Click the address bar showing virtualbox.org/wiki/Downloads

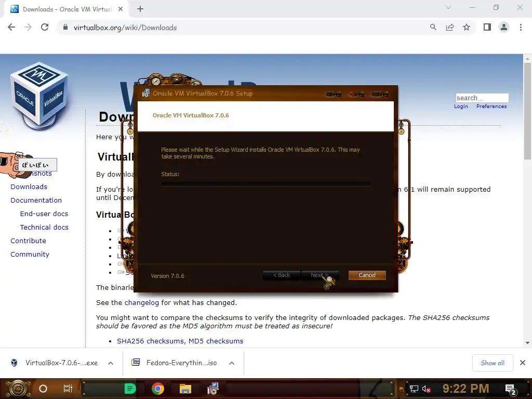[x=125, y=28]
